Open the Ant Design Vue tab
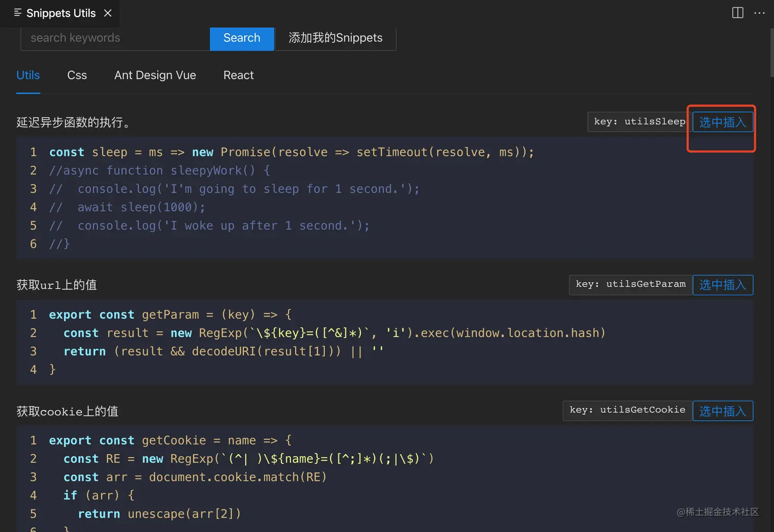 pyautogui.click(x=155, y=75)
